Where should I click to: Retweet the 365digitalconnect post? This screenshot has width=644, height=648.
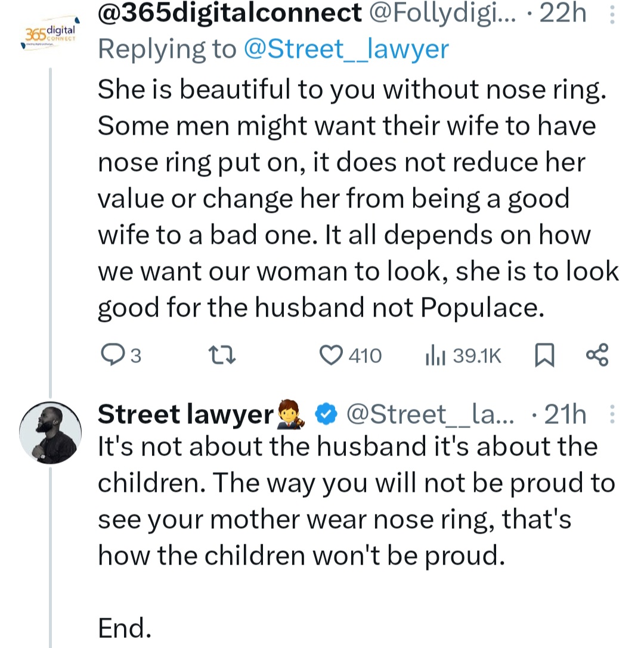tap(225, 356)
